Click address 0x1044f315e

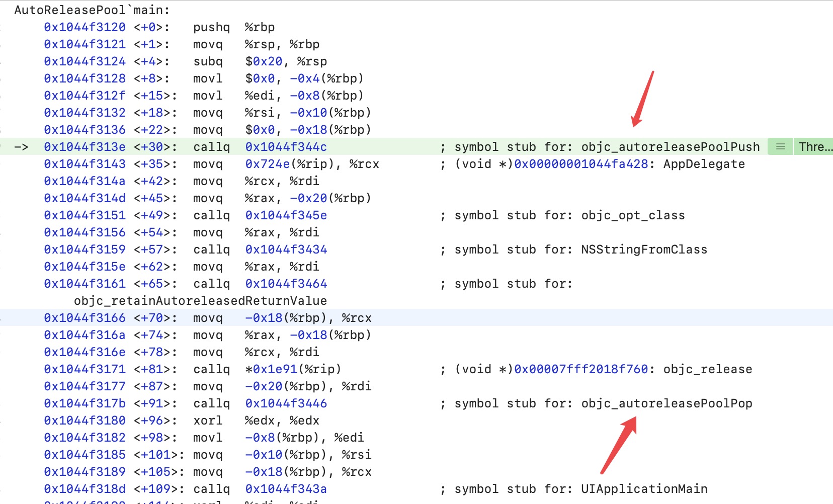point(85,267)
